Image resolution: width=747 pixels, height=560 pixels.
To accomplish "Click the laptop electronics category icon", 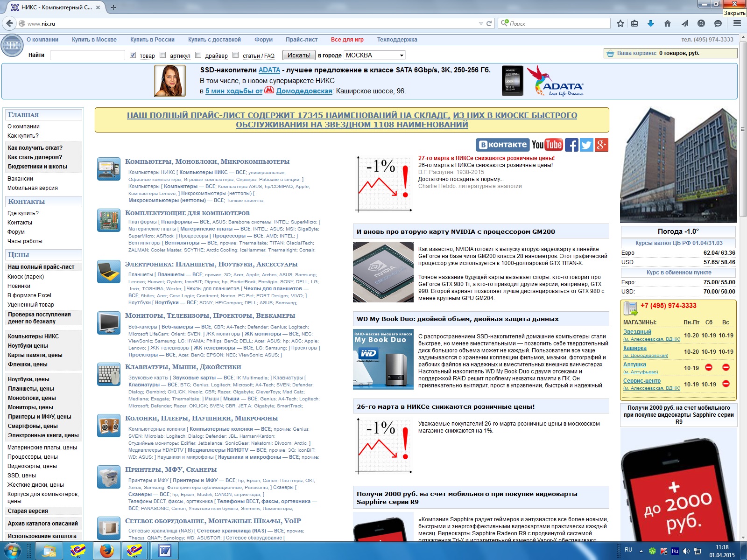I will click(109, 272).
